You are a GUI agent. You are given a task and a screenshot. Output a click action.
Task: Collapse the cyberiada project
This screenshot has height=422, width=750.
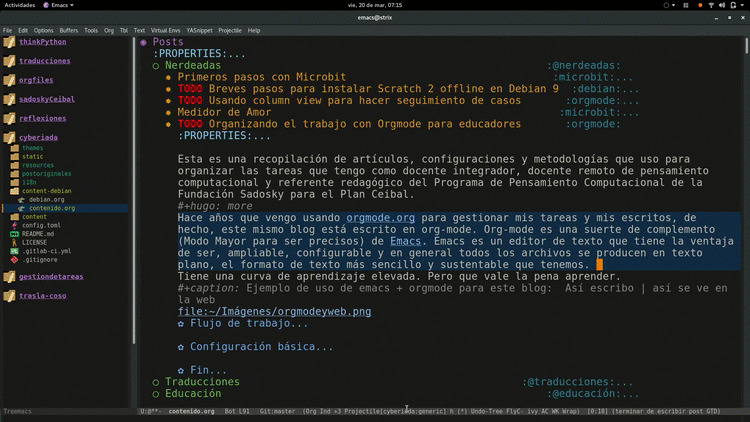(38, 137)
